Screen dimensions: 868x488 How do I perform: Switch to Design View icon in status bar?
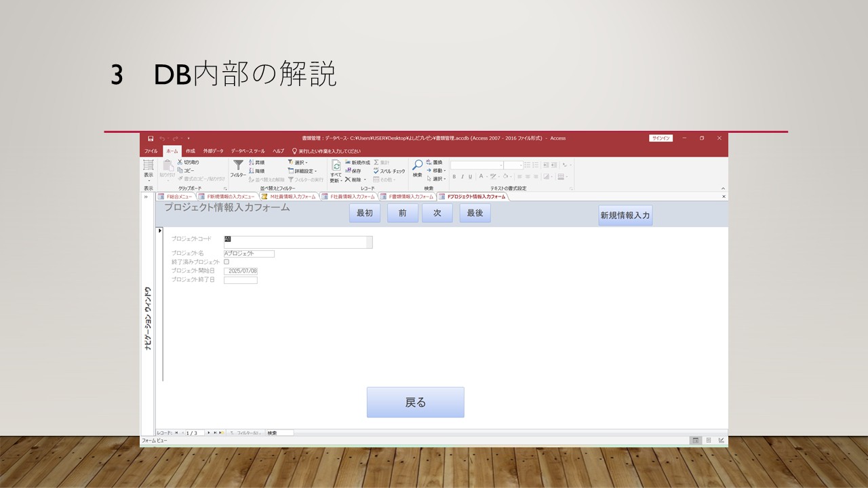click(x=721, y=441)
